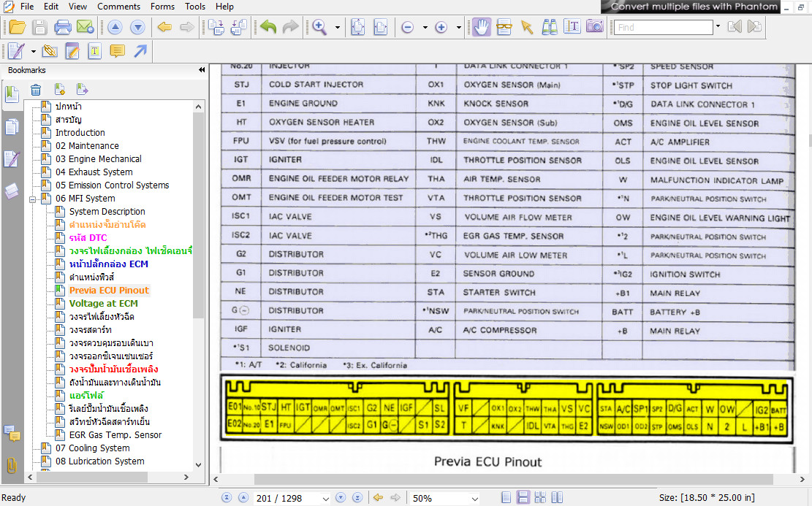Open the Comments menu

(x=118, y=7)
